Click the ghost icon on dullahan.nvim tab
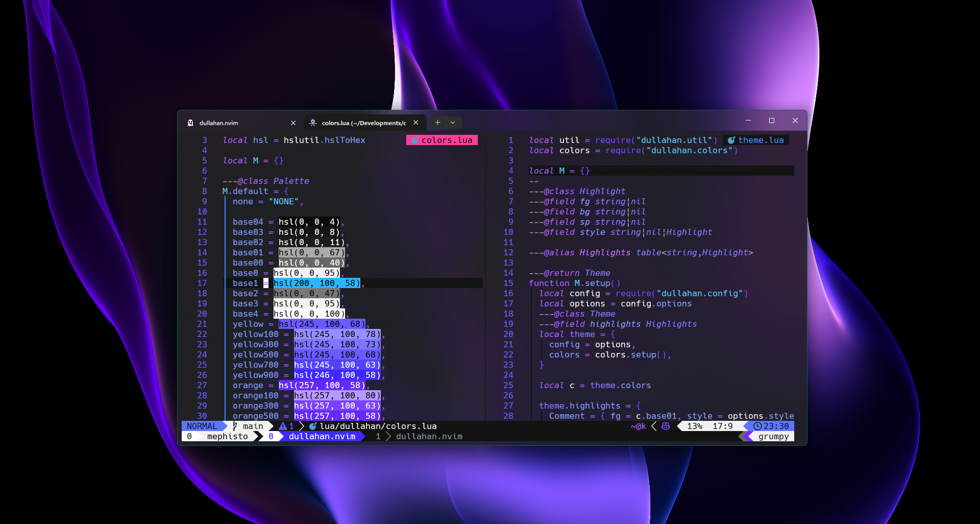980x524 pixels. point(190,123)
